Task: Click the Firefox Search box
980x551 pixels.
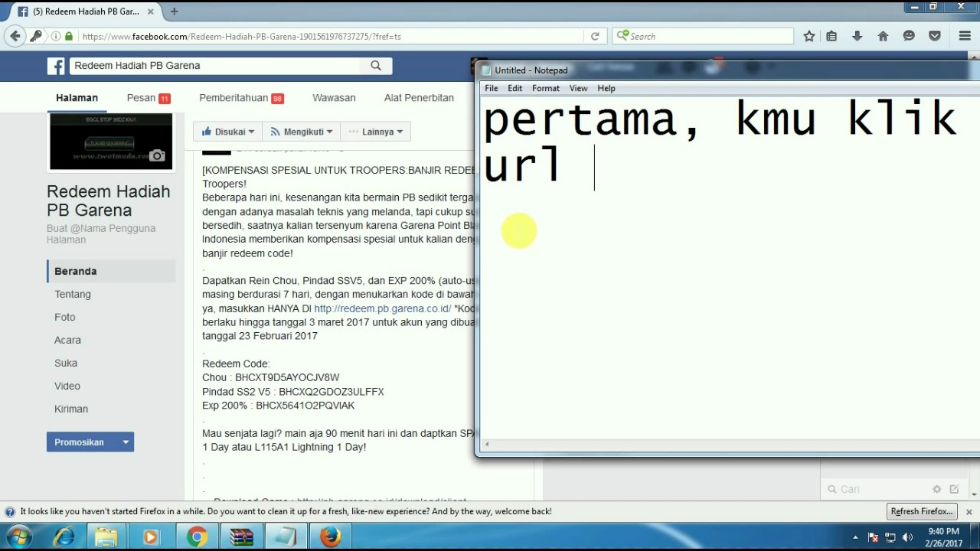Action: pos(704,36)
